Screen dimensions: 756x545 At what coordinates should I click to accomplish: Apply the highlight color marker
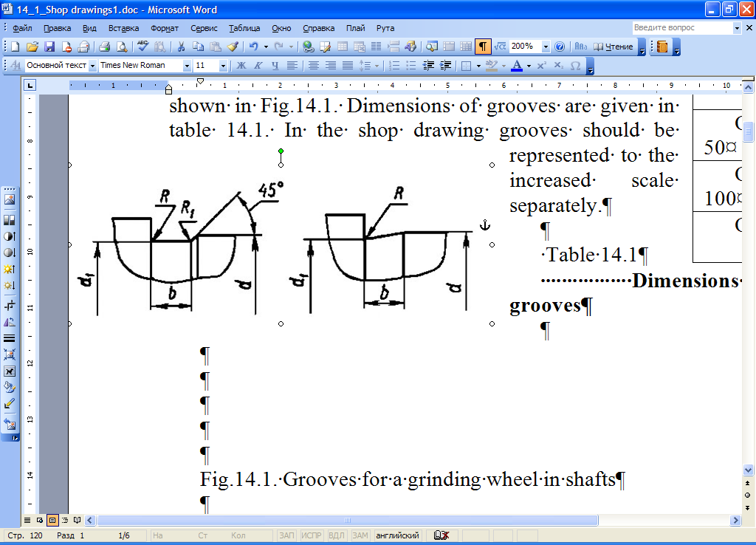point(491,66)
